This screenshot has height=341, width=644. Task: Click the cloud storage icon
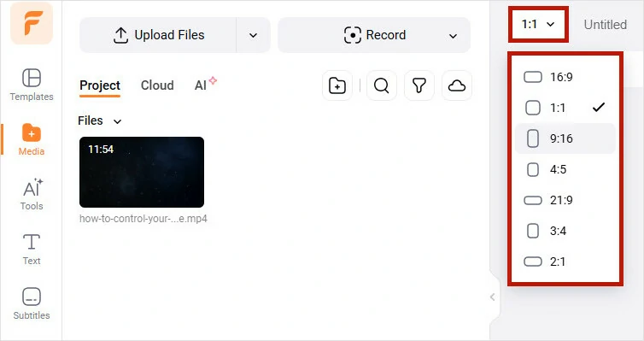click(457, 85)
